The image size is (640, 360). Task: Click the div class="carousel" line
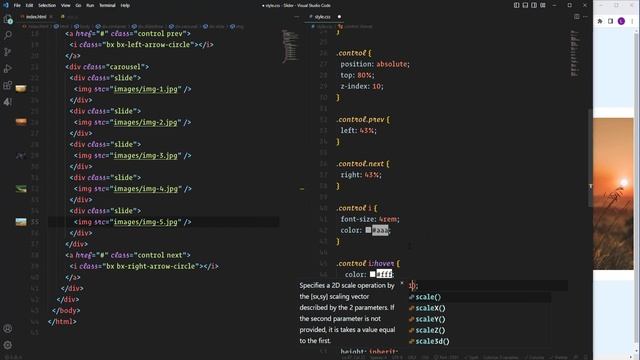(x=107, y=67)
